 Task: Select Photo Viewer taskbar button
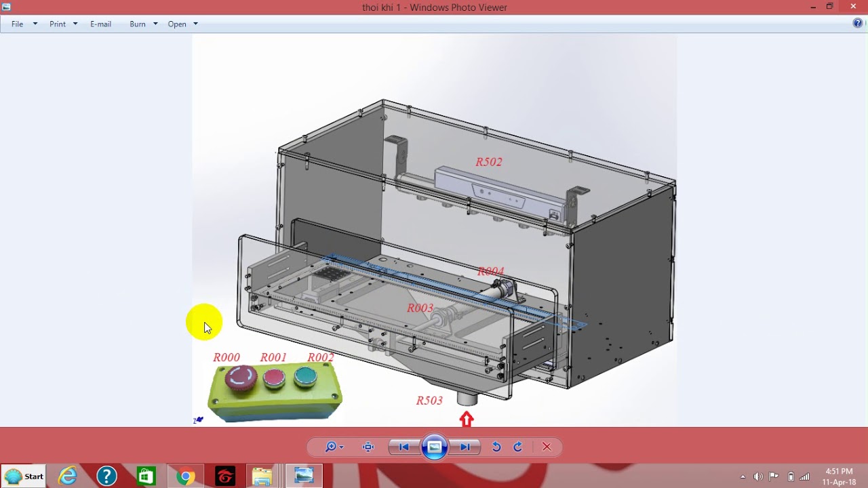click(303, 476)
